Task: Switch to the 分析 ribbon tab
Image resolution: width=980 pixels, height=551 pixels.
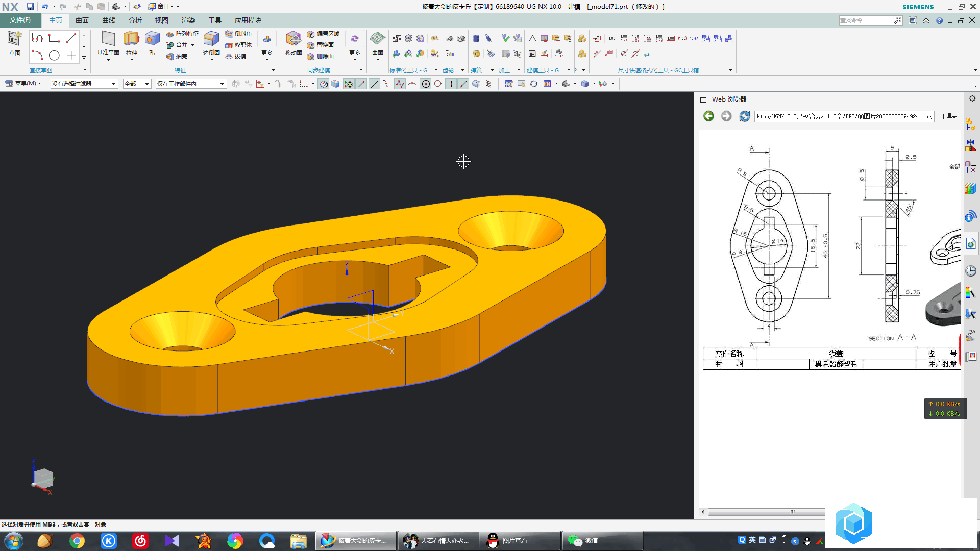Action: [135, 20]
